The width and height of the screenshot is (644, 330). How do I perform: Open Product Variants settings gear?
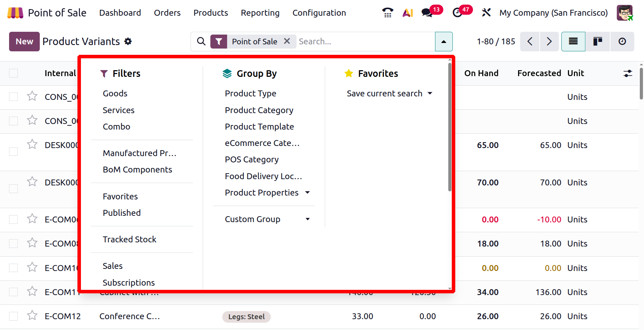(x=128, y=42)
